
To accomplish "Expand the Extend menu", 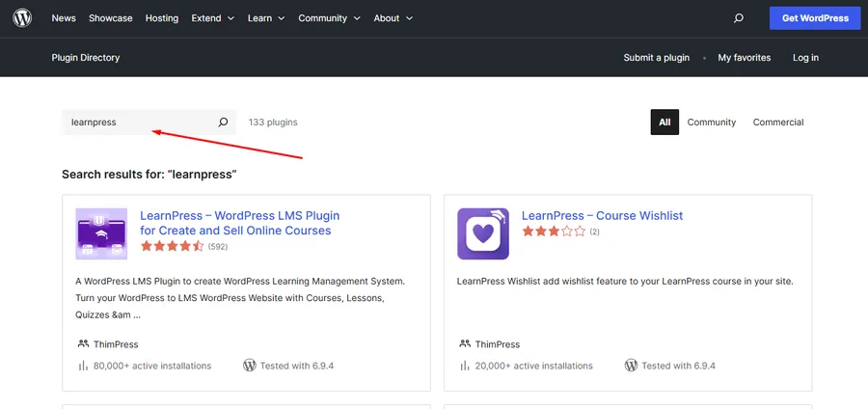I will coord(212,18).
